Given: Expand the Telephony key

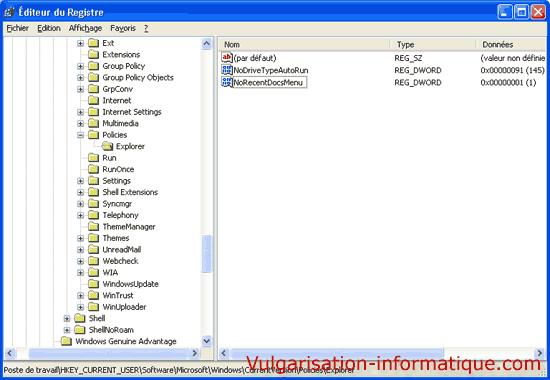Looking at the screenshot, I should (x=81, y=215).
